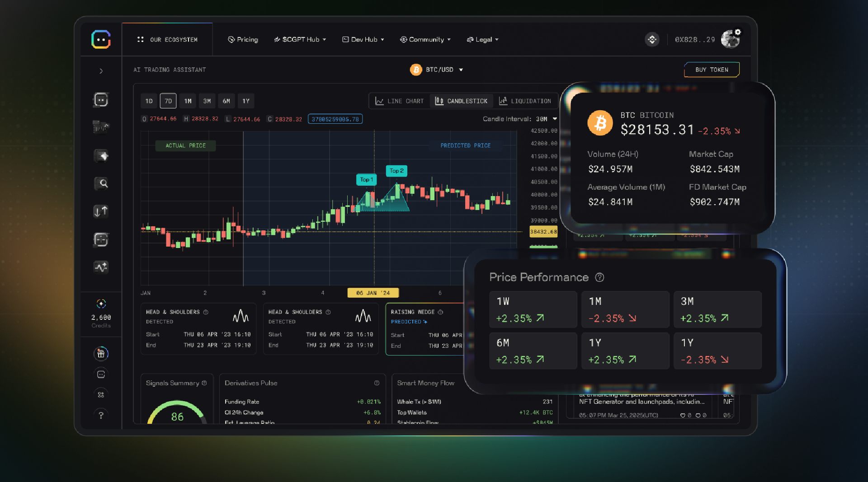This screenshot has height=482, width=868.
Task: Open the help question mark icon
Action: coord(101,415)
